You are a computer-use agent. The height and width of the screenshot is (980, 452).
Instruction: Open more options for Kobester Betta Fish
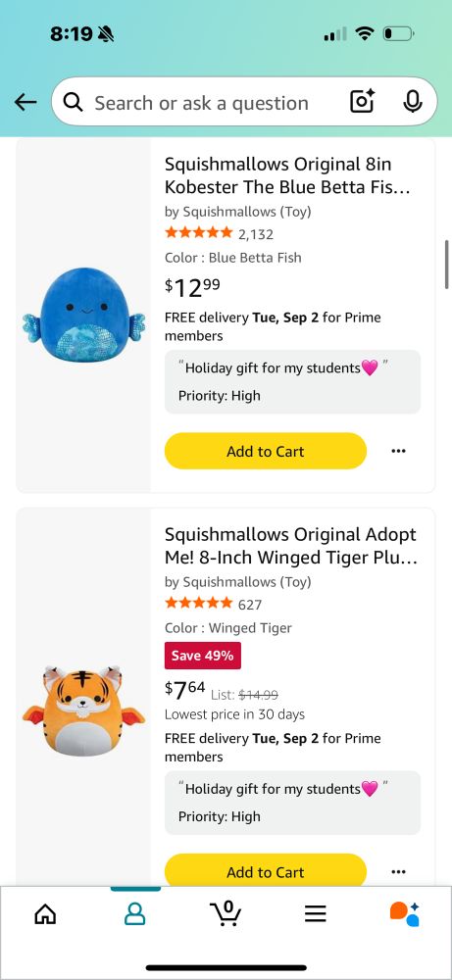[x=398, y=451]
